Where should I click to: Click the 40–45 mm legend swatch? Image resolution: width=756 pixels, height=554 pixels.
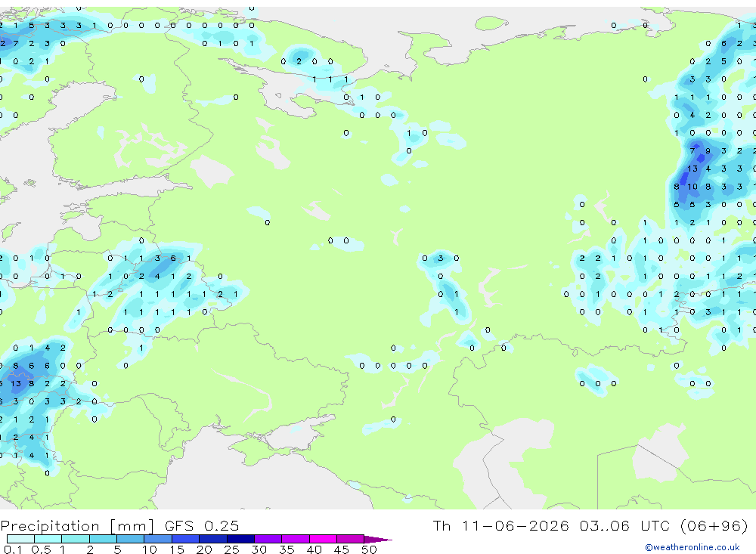tap(323, 539)
